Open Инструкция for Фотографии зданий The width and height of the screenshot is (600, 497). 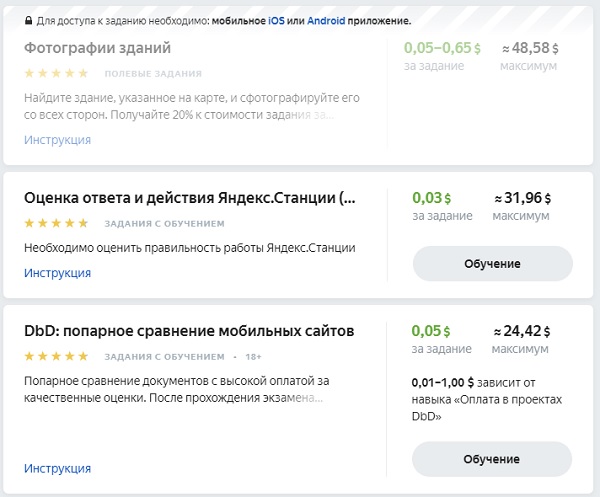57,140
